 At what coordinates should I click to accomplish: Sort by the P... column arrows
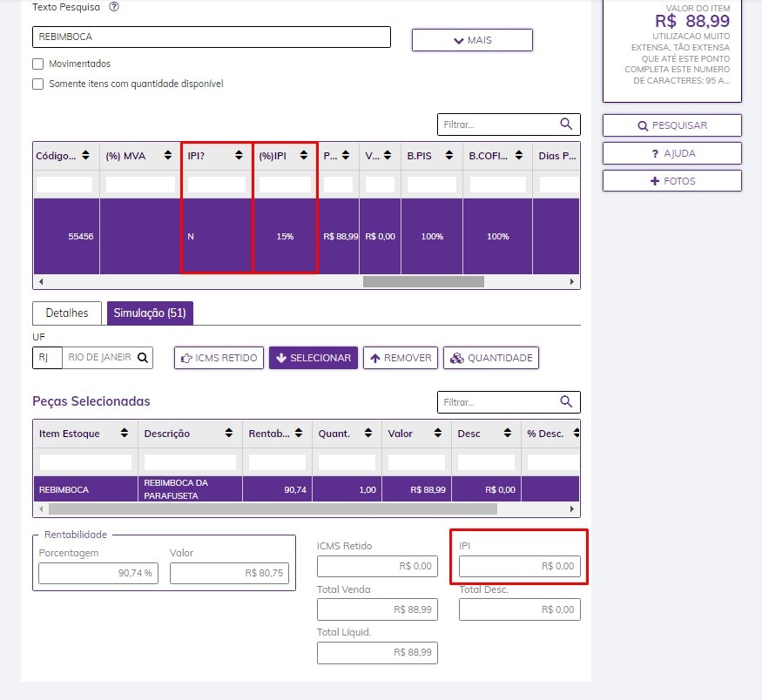coord(346,156)
